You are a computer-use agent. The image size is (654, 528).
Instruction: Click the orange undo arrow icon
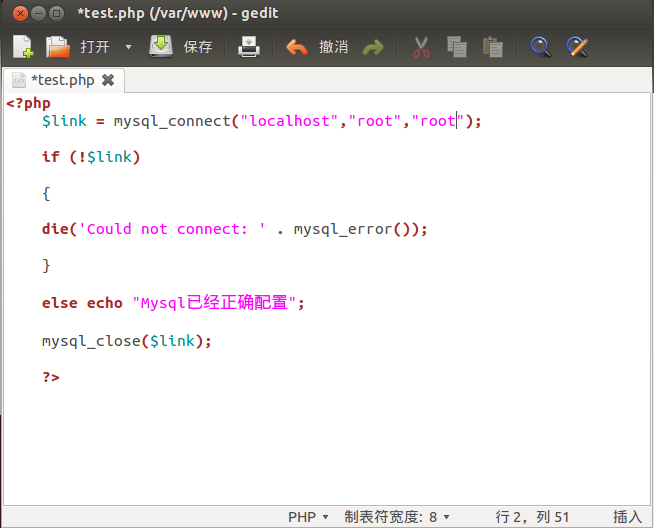coord(297,47)
